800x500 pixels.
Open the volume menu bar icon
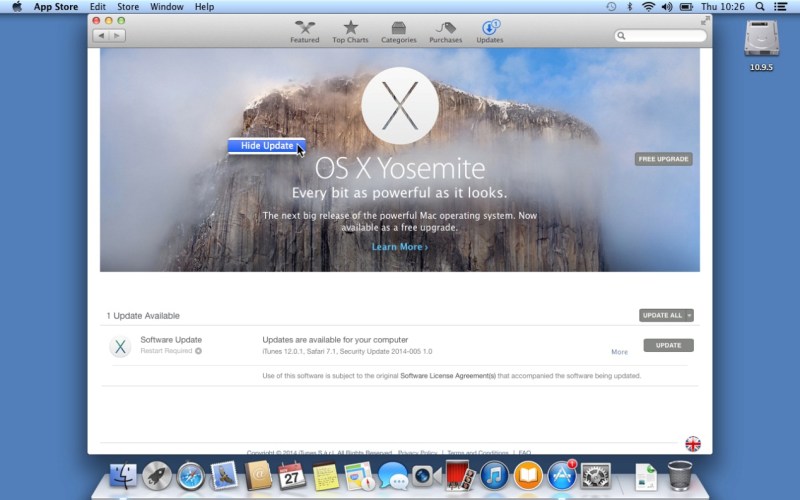pyautogui.click(x=667, y=7)
